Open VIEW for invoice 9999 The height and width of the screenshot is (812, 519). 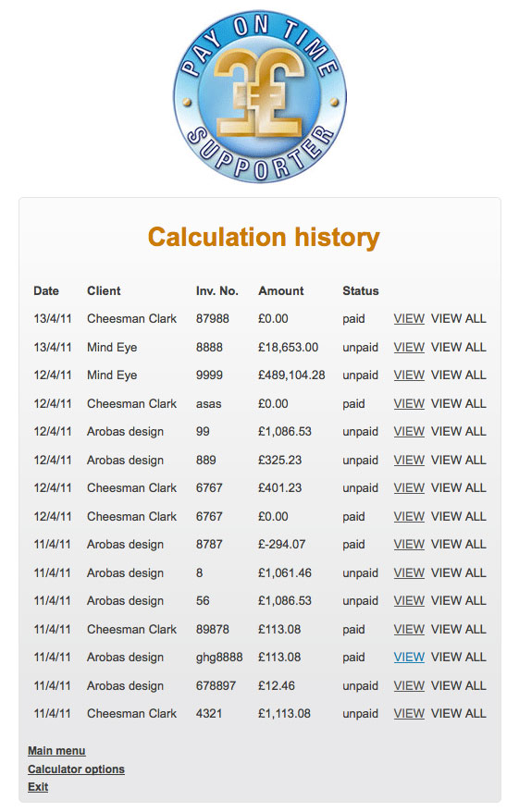click(x=409, y=375)
